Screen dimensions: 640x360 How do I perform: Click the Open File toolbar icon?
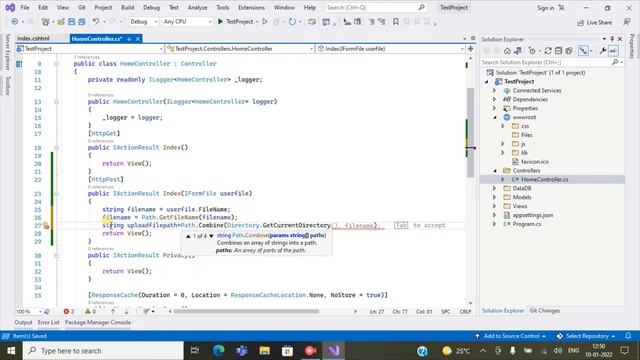(61, 22)
